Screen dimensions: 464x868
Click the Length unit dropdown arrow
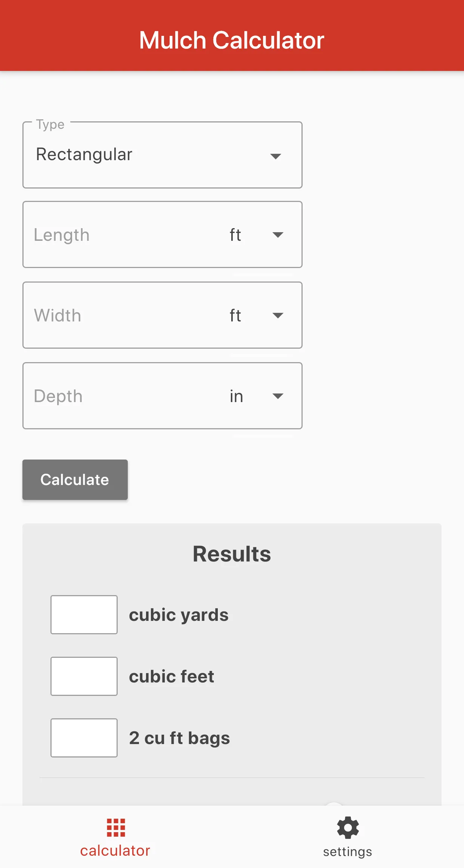tap(278, 235)
